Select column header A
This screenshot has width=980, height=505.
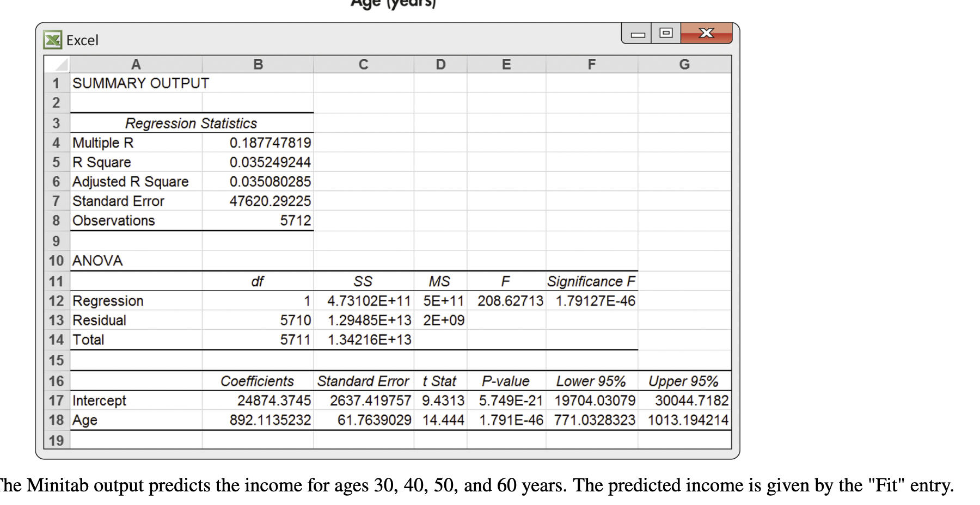coord(136,64)
